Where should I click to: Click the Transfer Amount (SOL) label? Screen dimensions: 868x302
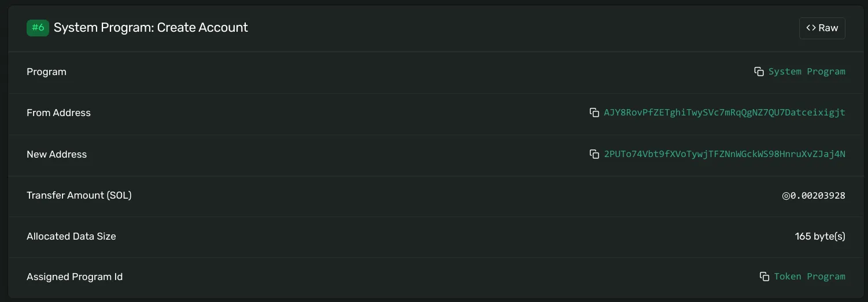[x=79, y=195]
